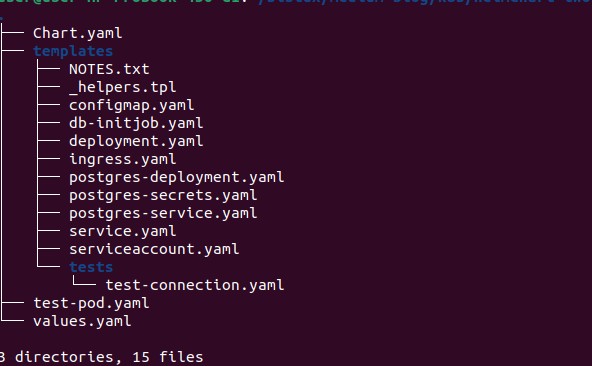Image resolution: width=592 pixels, height=366 pixels.
Task: Click postgres-deployment.yaml entry
Action: 176,177
